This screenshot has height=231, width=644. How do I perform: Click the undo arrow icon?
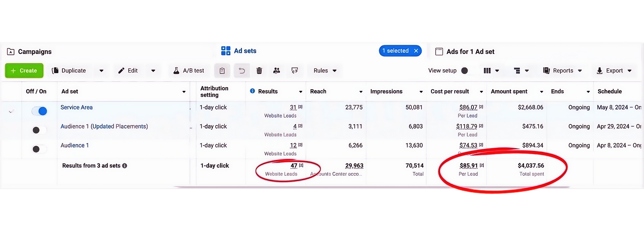[241, 71]
